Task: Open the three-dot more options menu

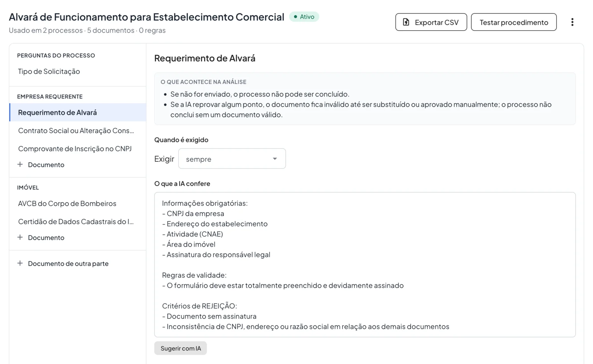Action: tap(572, 22)
